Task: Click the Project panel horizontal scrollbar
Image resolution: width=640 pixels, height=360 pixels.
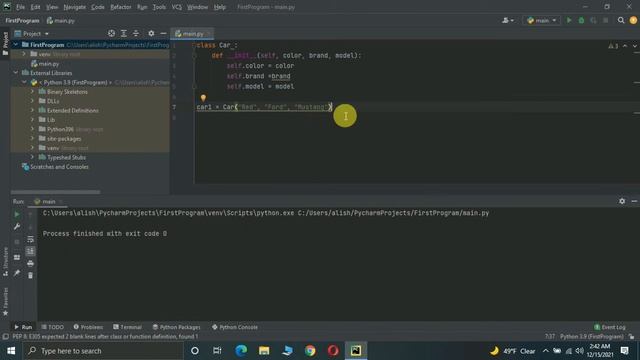Action: pyautogui.click(x=55, y=192)
